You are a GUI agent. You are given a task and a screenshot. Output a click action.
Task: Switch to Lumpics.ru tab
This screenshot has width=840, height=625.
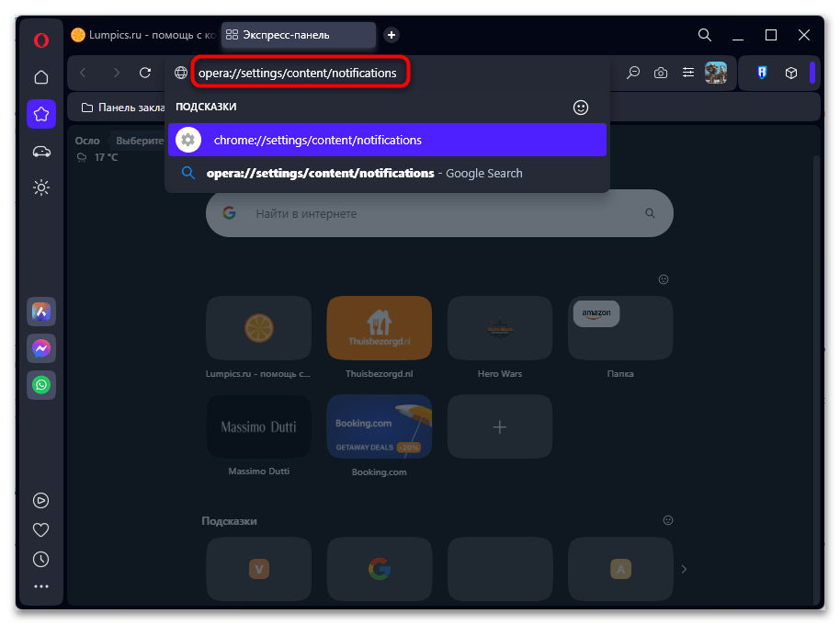coord(144,35)
